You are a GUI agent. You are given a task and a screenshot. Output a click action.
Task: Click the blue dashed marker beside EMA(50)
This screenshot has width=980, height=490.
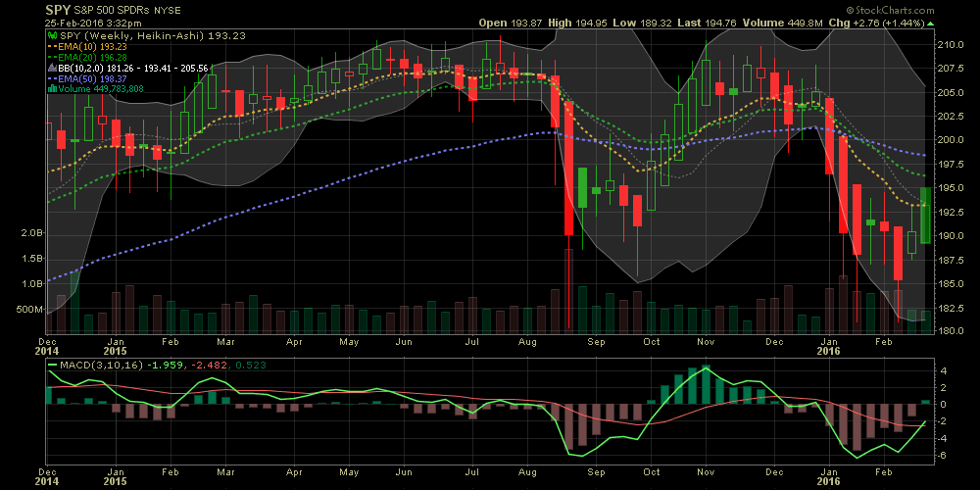52,79
